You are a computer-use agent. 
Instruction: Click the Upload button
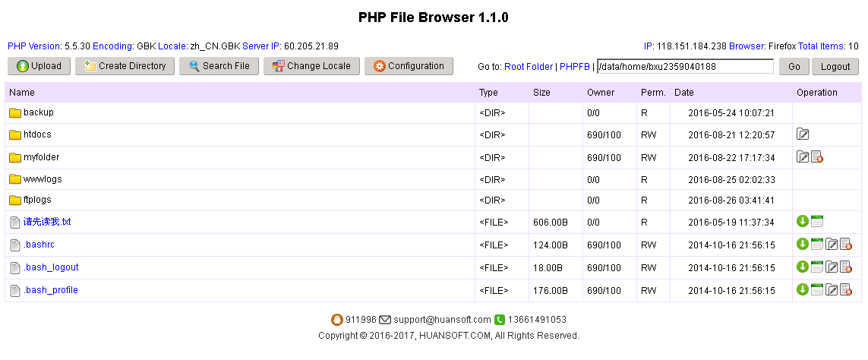[x=39, y=66]
